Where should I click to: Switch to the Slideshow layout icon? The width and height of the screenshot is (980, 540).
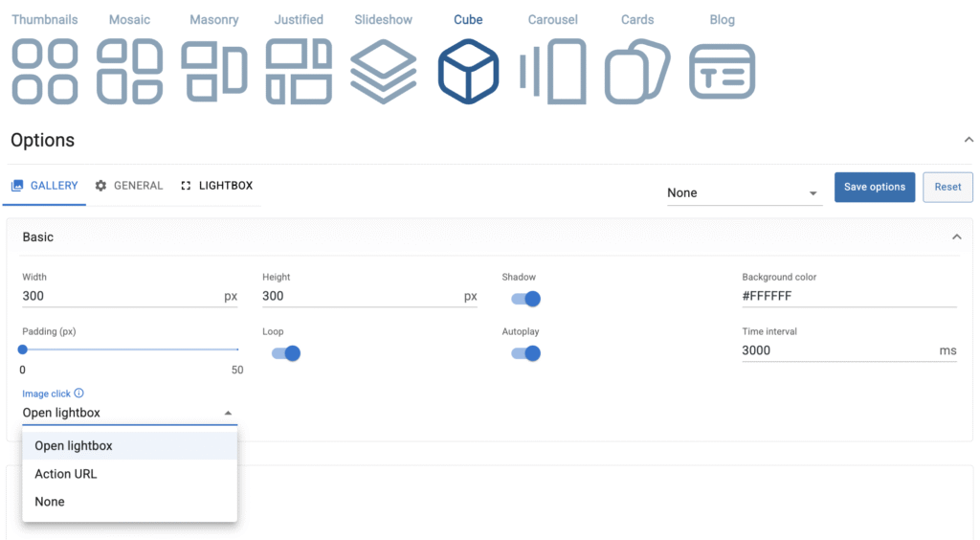point(383,71)
